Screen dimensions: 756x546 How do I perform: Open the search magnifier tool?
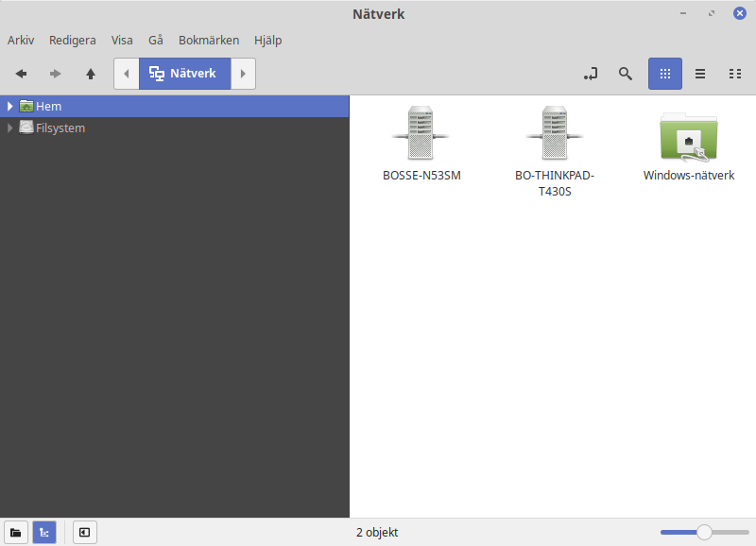(626, 74)
